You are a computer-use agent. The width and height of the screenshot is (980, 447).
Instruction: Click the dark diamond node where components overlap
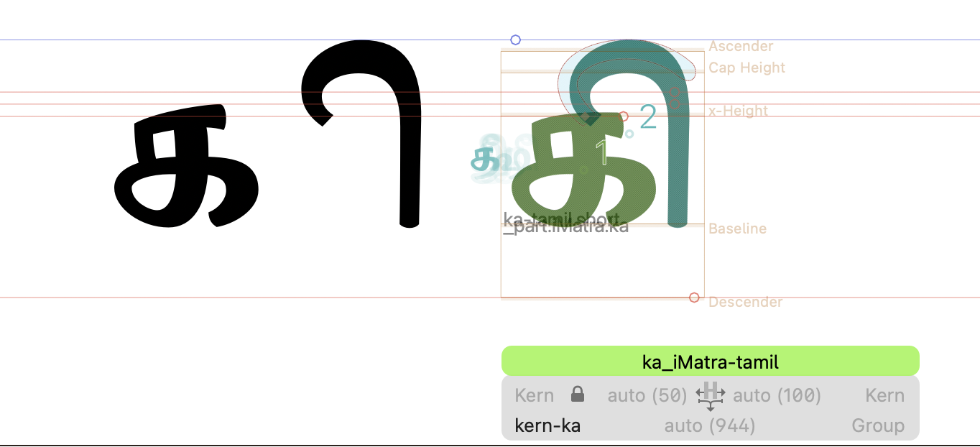click(586, 116)
